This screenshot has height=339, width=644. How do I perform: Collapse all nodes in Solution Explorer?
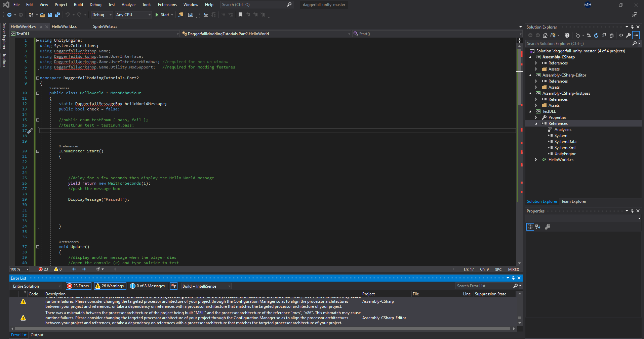pyautogui.click(x=604, y=35)
